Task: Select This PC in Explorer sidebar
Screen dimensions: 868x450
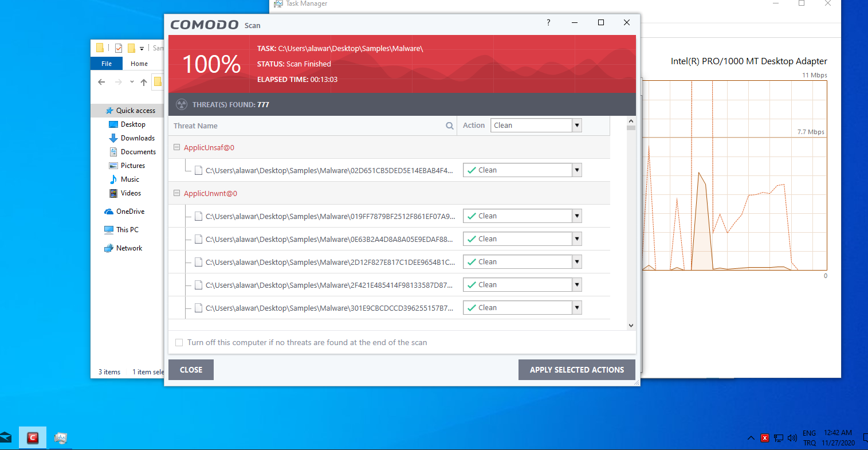Action: click(x=127, y=230)
